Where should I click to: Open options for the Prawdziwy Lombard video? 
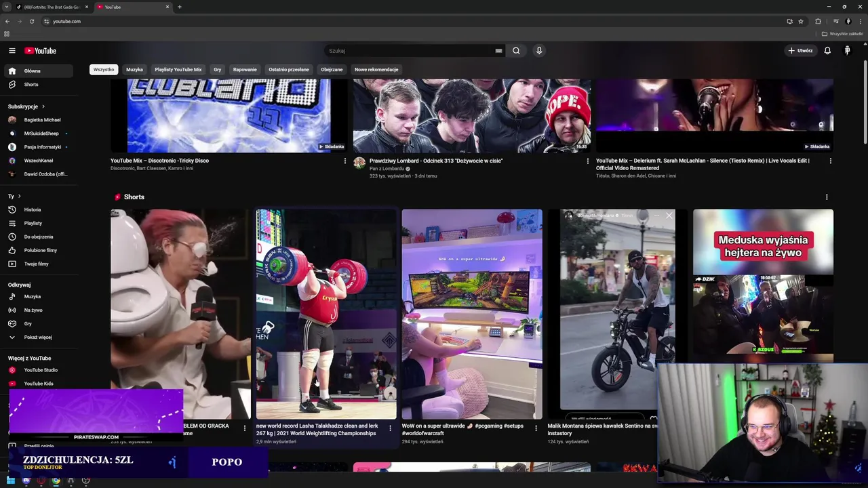pyautogui.click(x=587, y=161)
